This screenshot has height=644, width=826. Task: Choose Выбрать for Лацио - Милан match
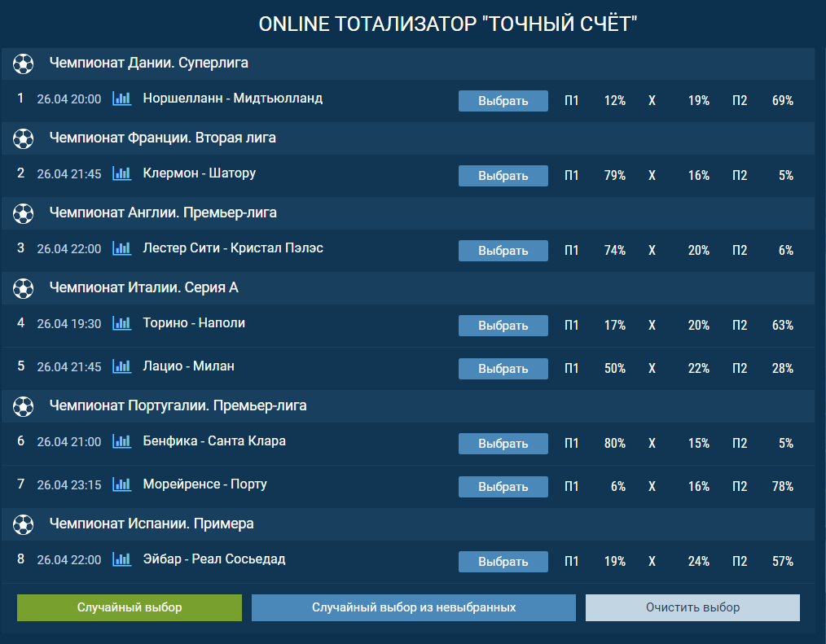(503, 368)
